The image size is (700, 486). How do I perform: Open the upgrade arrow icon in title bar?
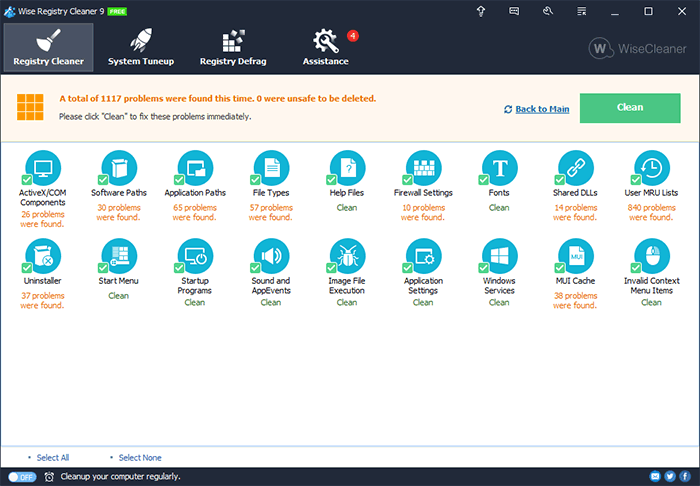(x=481, y=11)
